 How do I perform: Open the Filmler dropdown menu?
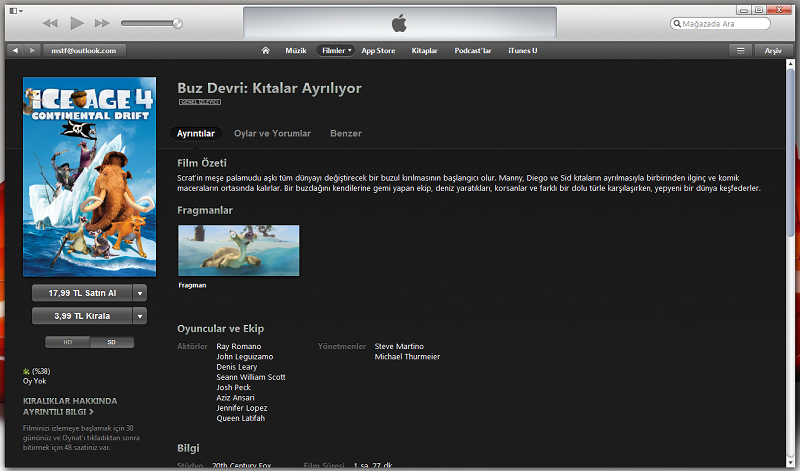[x=335, y=51]
